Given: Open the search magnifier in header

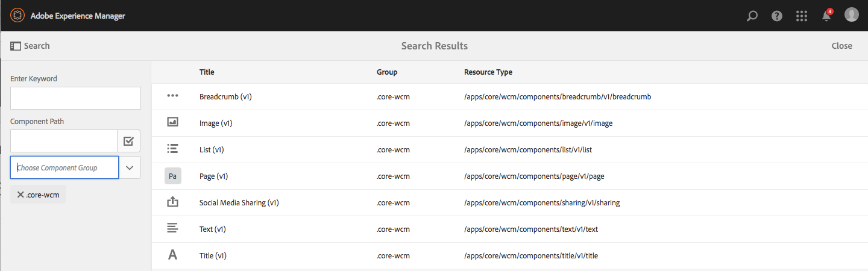Looking at the screenshot, I should (x=752, y=16).
